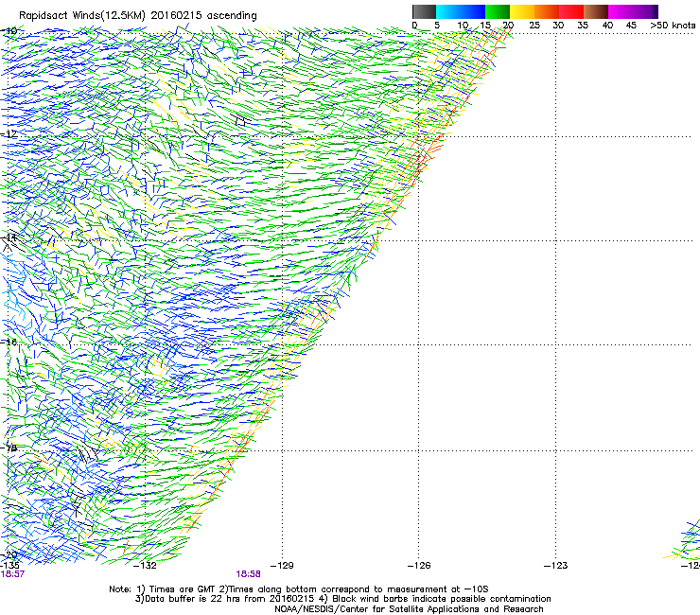This screenshot has width=700, height=615.
Task: Click the 'Data buffer is 22 hrs' note line
Action: pos(342,599)
